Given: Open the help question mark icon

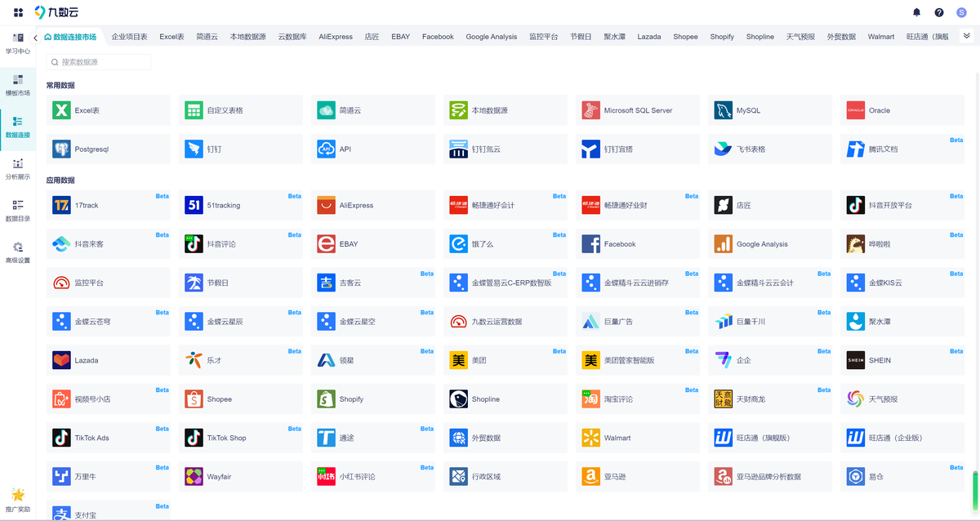Looking at the screenshot, I should coord(939,12).
